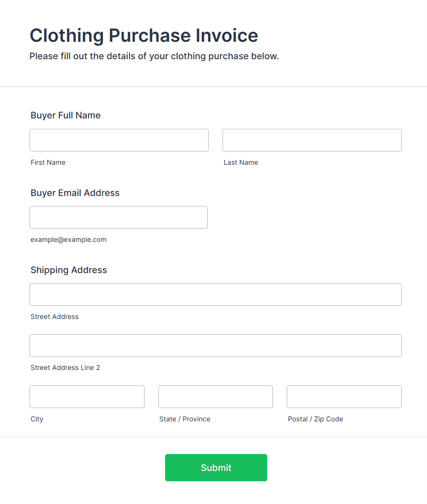Screen dimensions: 427x504
Task: Select the Buyer Email Address field
Action: pos(118,217)
